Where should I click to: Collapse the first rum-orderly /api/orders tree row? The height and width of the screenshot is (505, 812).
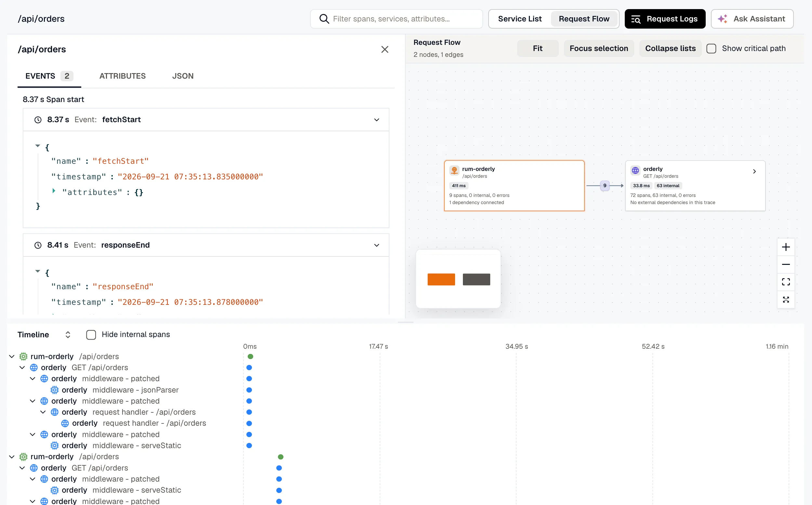coord(12,357)
